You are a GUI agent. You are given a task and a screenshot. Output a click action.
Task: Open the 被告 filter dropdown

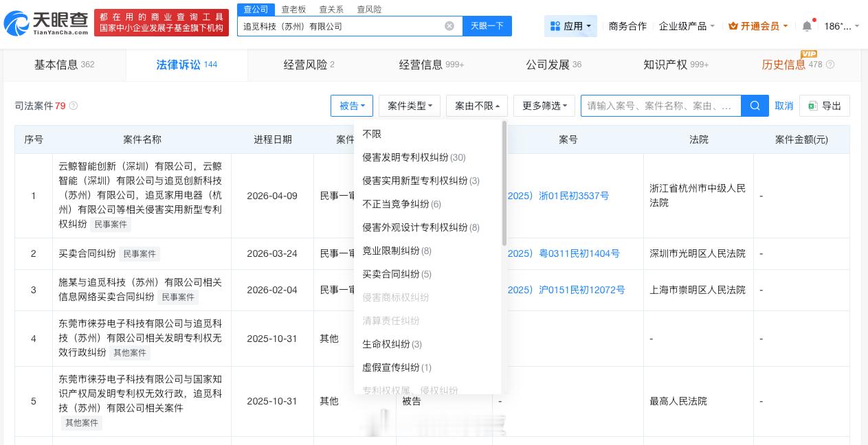[x=352, y=106]
